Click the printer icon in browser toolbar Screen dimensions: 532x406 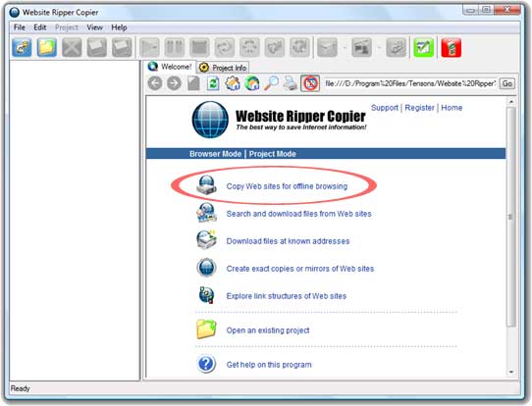[291, 83]
